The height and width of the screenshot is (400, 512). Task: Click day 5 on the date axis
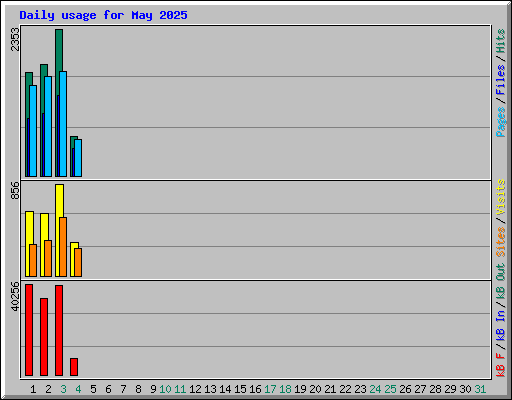click(93, 389)
